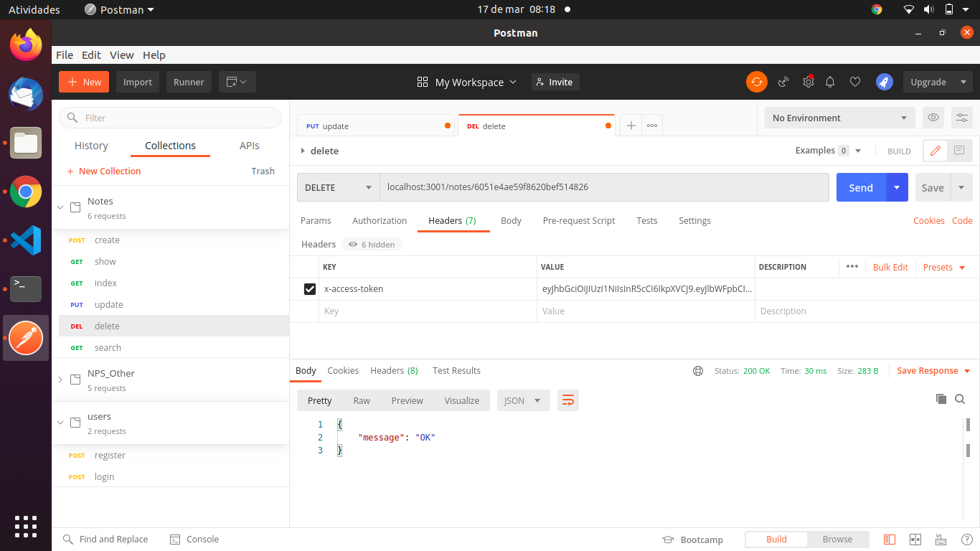
Task: Open the Authorization tab
Action: pos(380,221)
